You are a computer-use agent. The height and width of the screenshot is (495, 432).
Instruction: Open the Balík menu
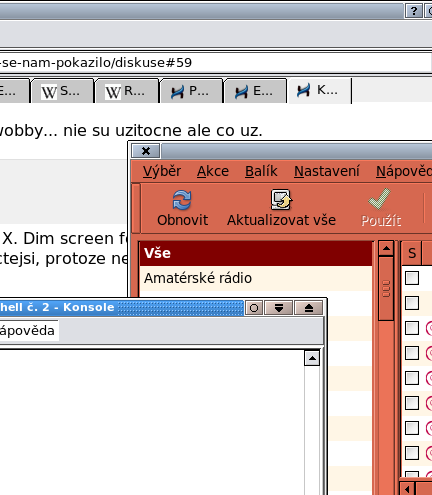[x=261, y=171]
